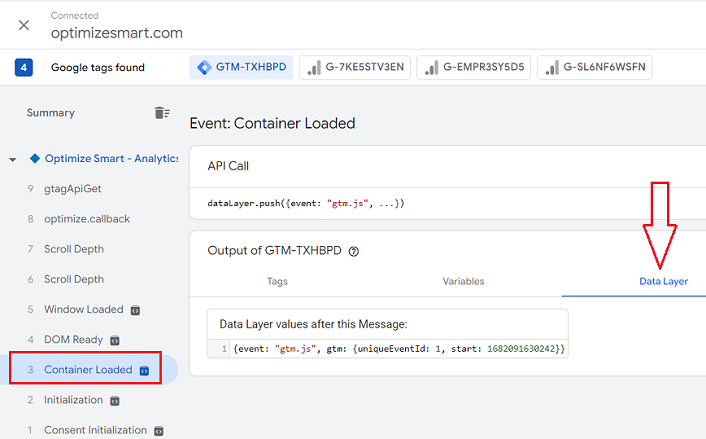Click the 'Google tags found' label

coord(98,68)
